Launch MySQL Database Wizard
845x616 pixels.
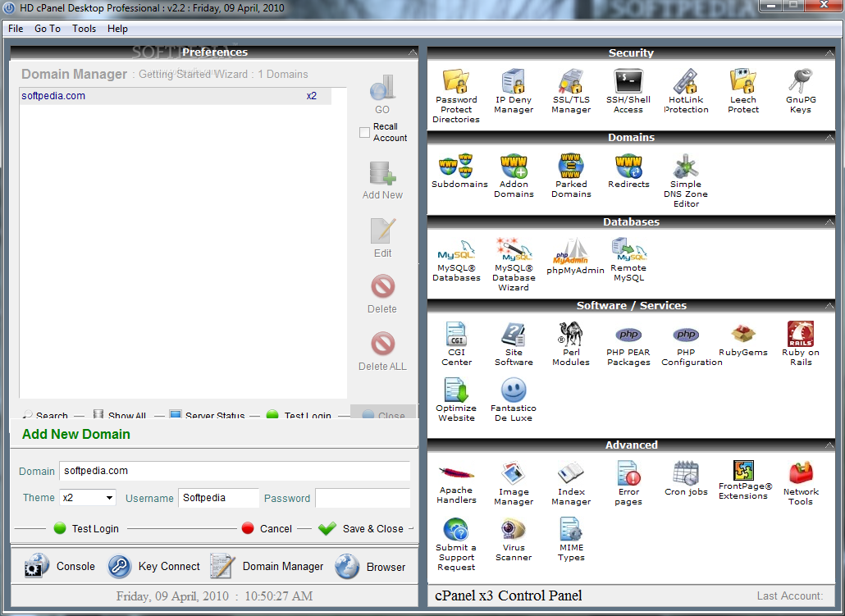514,264
